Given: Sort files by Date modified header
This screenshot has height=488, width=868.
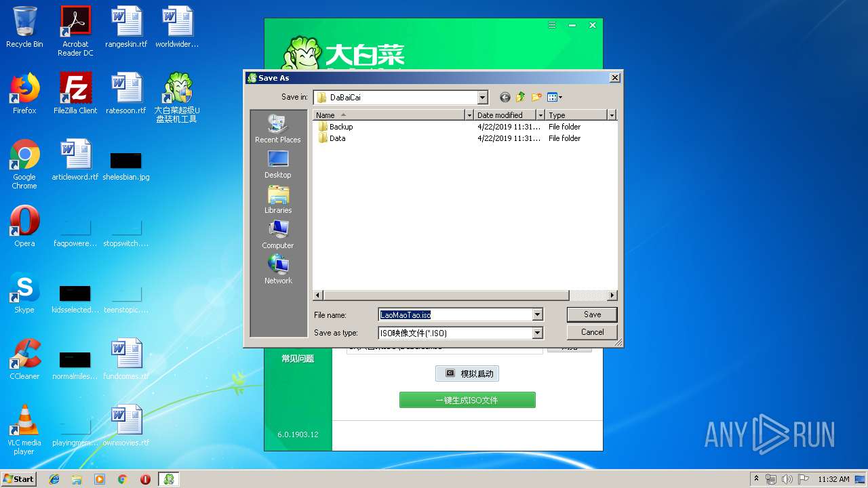Looking at the screenshot, I should click(x=505, y=115).
